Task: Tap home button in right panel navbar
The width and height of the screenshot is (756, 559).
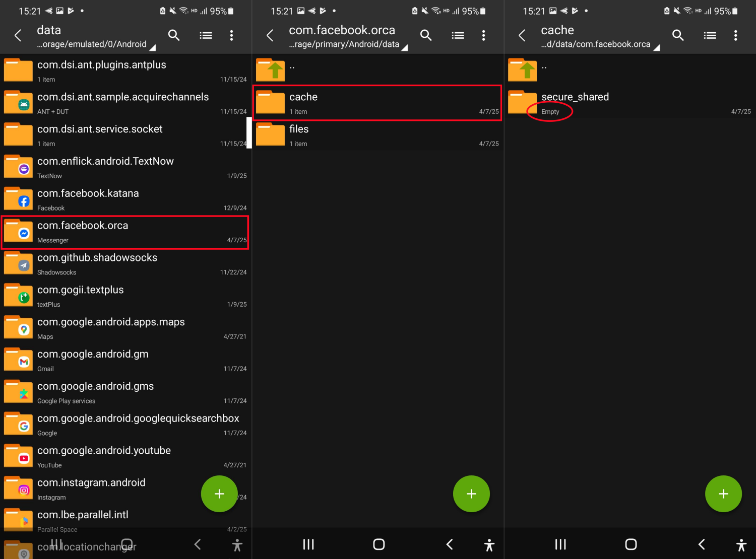Action: [631, 544]
